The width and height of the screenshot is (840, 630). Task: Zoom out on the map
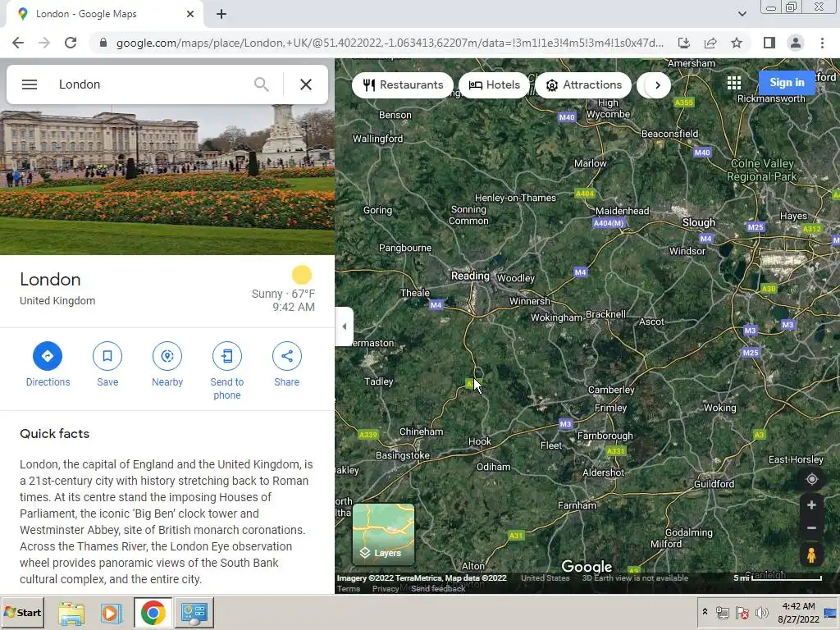pyautogui.click(x=811, y=528)
